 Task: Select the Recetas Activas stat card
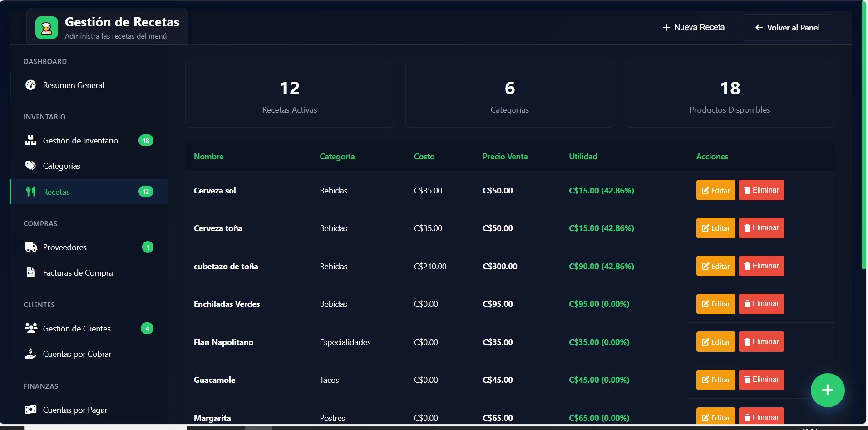[x=289, y=94]
